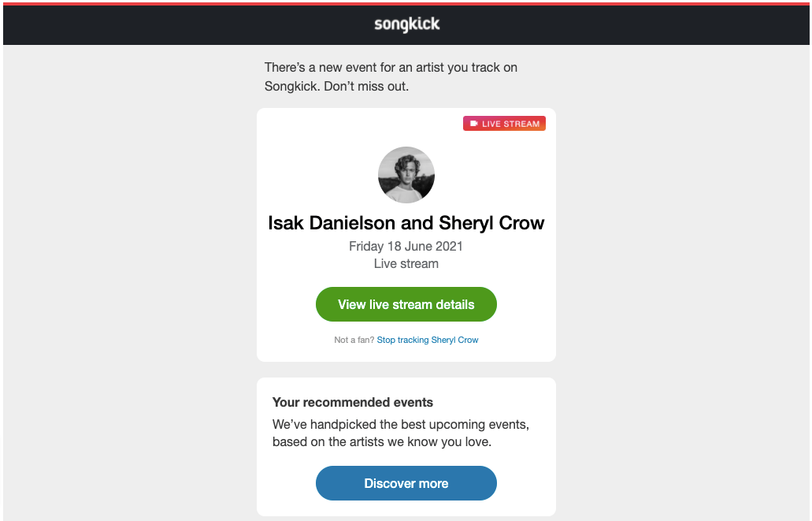Click the Songkick logo in the header
This screenshot has height=521, width=812.
click(406, 24)
